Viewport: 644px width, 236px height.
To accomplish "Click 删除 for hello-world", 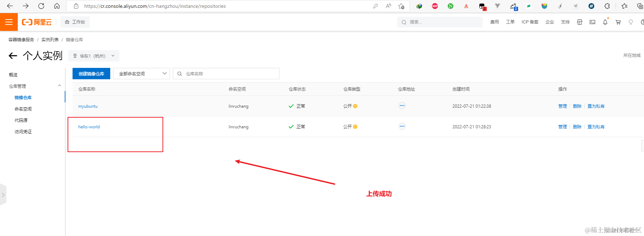I will (577, 127).
